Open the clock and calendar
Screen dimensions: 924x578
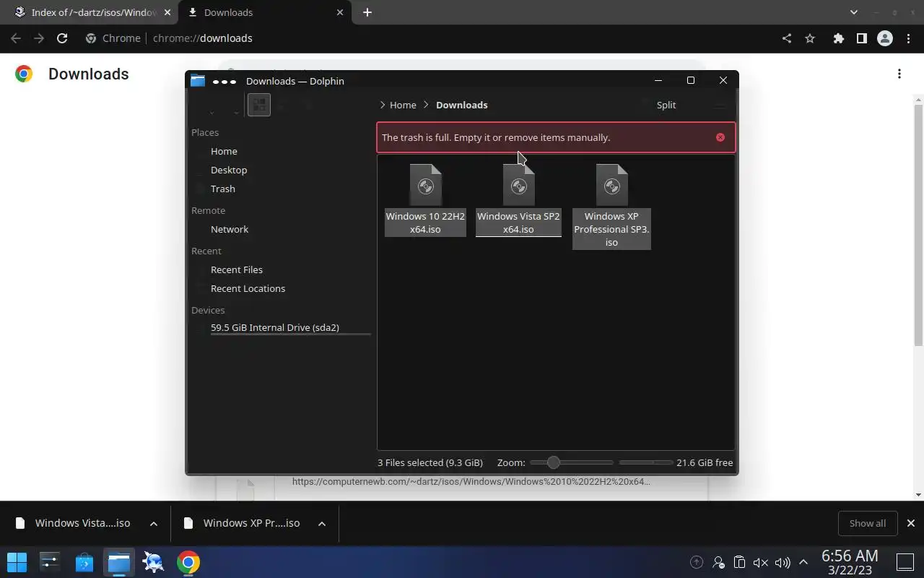(x=850, y=562)
